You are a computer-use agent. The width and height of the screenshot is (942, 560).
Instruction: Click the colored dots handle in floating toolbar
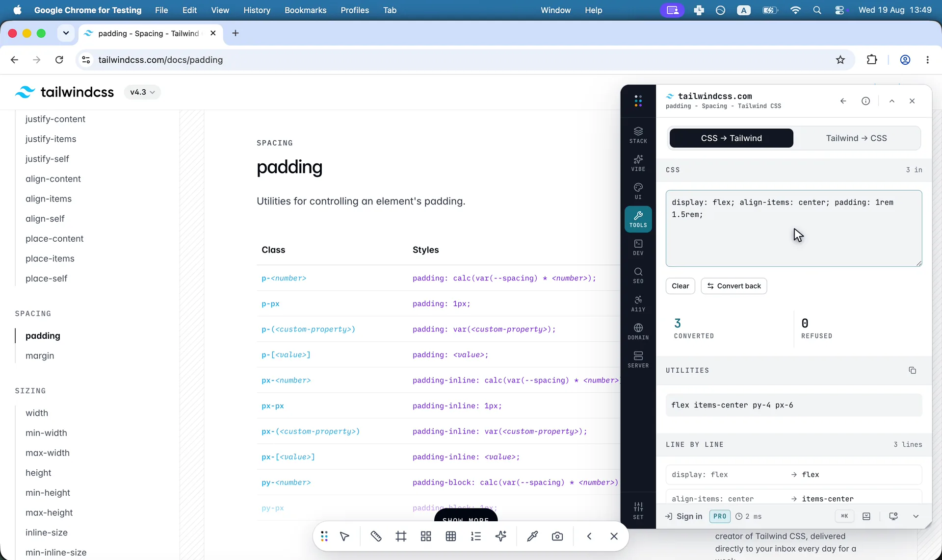pyautogui.click(x=324, y=536)
